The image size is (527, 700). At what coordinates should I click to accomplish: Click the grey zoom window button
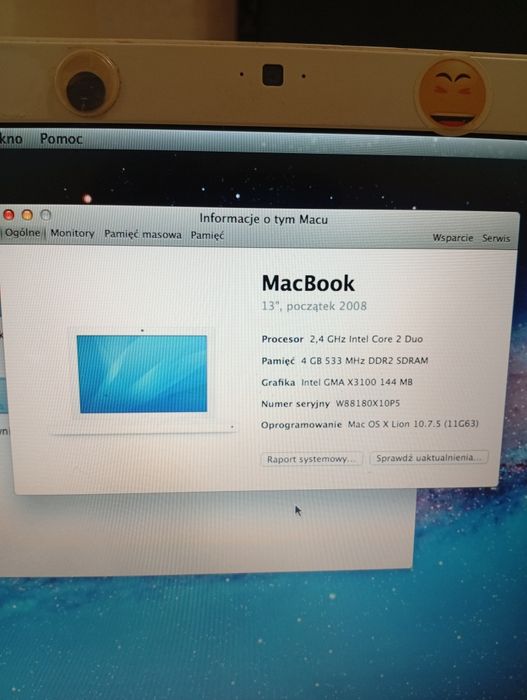pyautogui.click(x=46, y=215)
